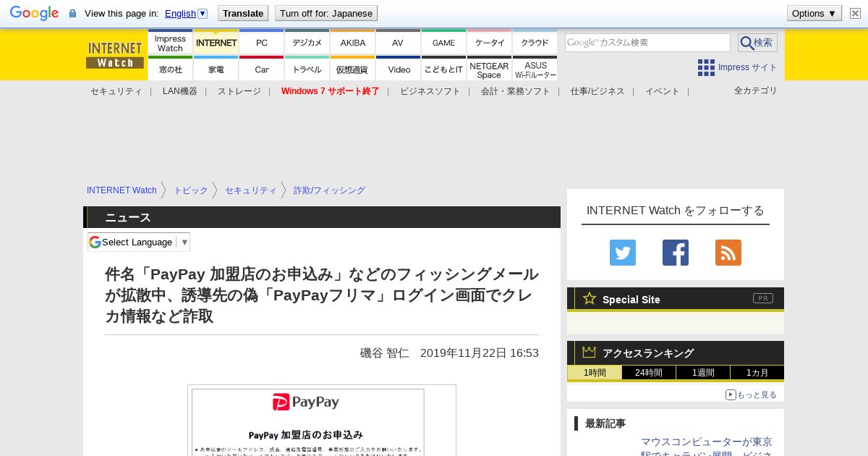Select the INTERNET site tab
The width and height of the screenshot is (868, 456).
pyautogui.click(x=216, y=43)
